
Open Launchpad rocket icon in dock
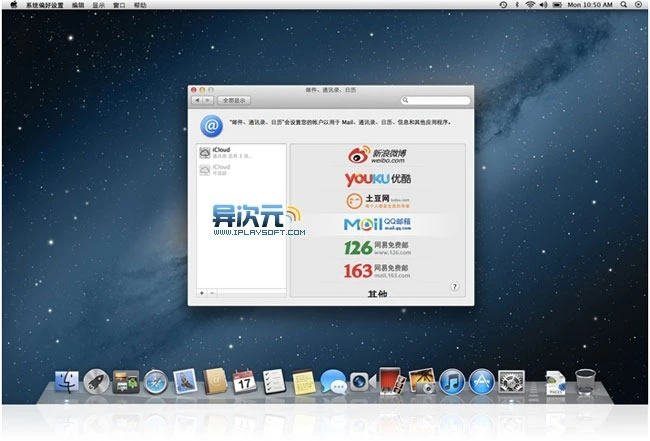click(96, 382)
